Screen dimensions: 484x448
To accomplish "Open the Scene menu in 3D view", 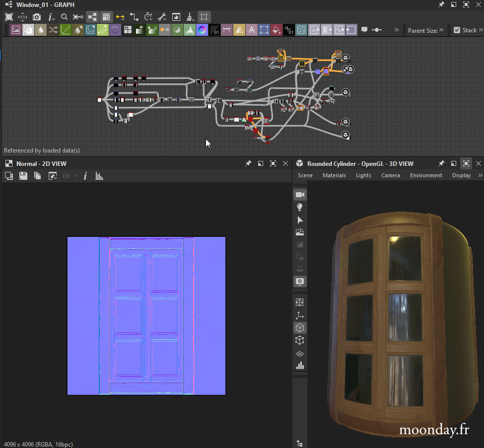I will [x=305, y=175].
